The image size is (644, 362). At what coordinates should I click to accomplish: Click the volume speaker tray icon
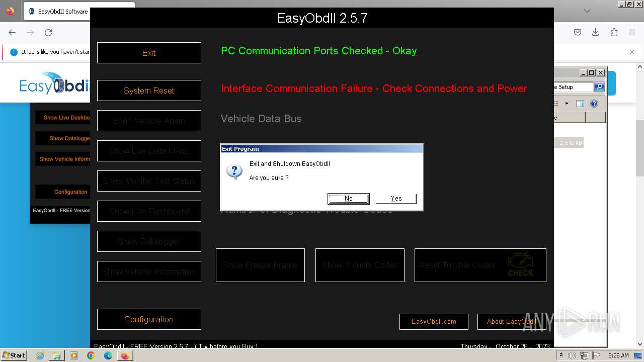572,355
